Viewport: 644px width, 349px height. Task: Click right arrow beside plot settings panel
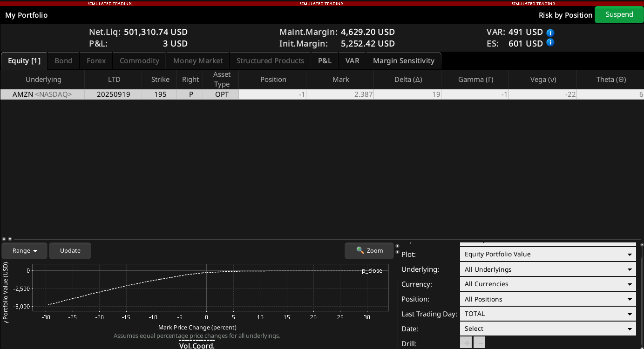(397, 252)
